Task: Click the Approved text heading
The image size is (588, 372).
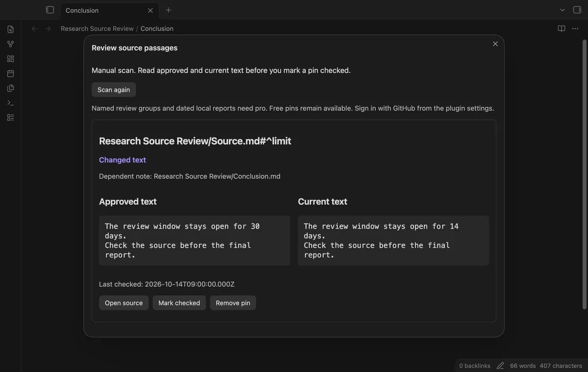Action: click(x=128, y=202)
